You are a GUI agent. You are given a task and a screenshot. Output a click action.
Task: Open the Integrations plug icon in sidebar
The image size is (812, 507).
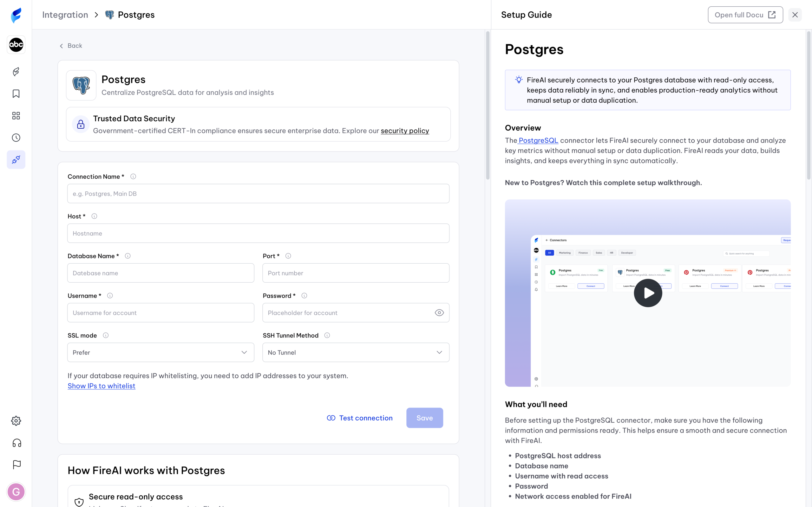coord(16,160)
